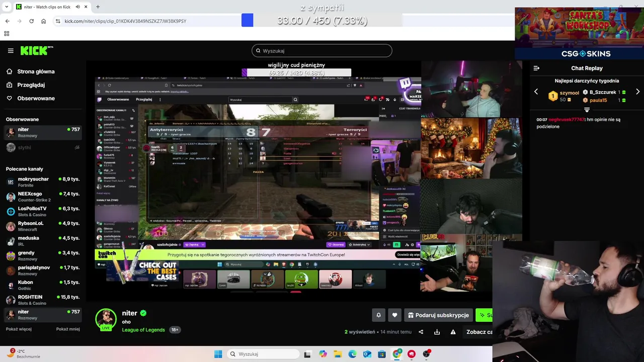View site information icon in address bar
644x362 pixels.
[x=58, y=21]
